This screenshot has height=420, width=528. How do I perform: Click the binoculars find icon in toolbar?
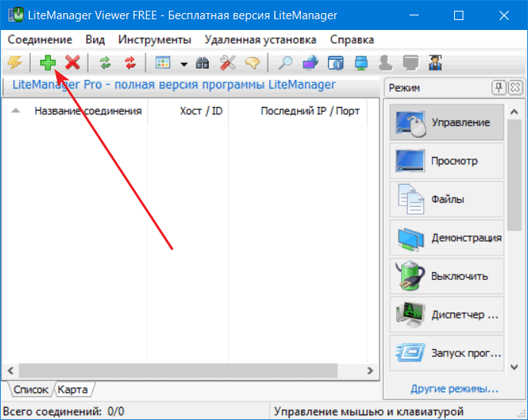click(x=203, y=63)
